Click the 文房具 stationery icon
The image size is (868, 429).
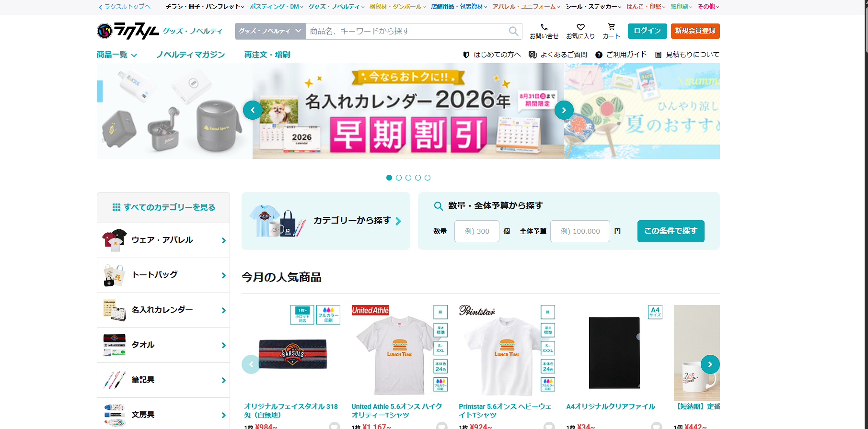coord(115,415)
